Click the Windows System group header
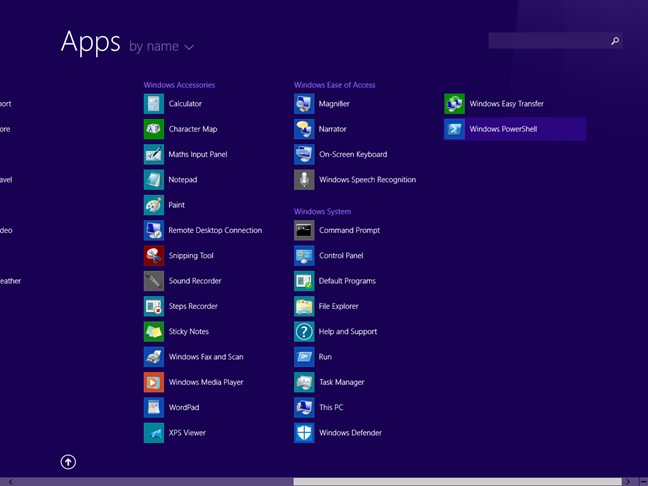Screen dimensions: 648x486 tap(322, 212)
